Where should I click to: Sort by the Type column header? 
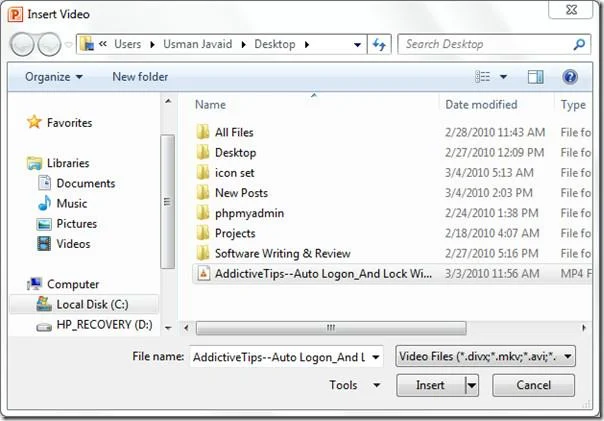pyautogui.click(x=573, y=104)
